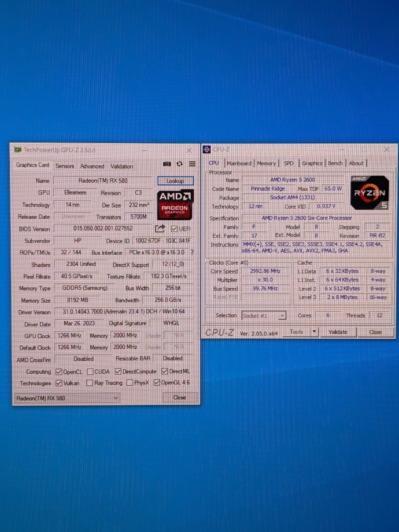Click the Bus Interface question mark

(x=192, y=252)
